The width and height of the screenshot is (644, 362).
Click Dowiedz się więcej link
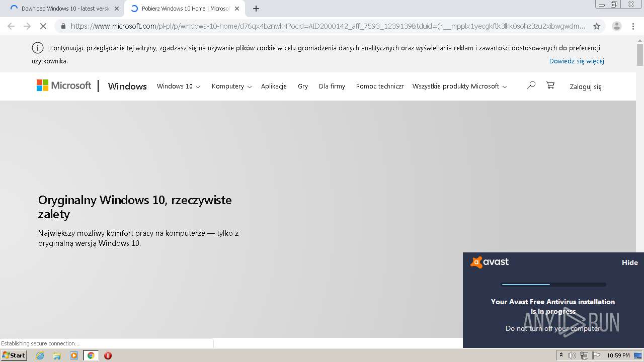pos(577,61)
